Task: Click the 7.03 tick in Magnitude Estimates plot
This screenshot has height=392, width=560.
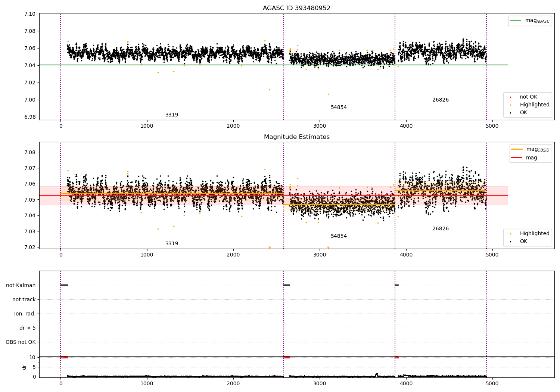Action: pos(30,232)
